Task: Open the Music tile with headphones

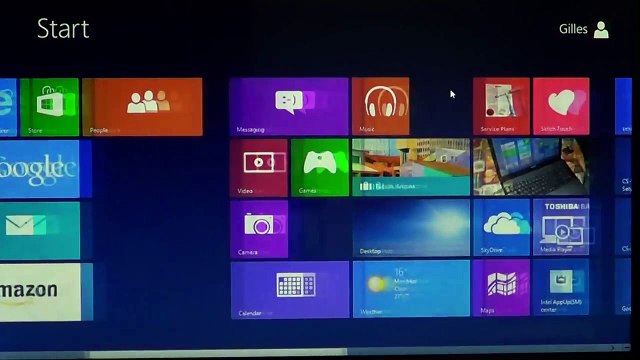Action: [x=380, y=106]
